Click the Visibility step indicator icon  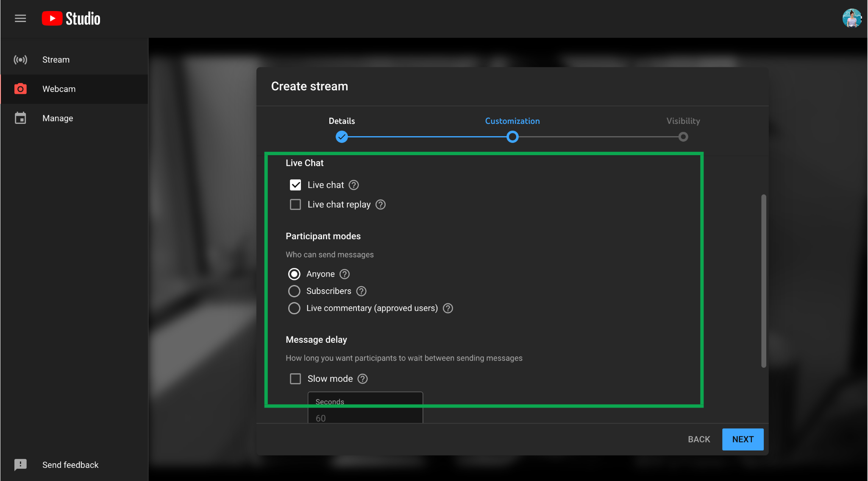683,137
